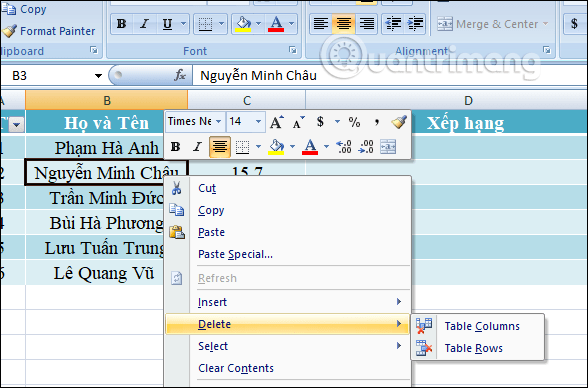Expand the ribbon Borders dropdown arrow
Image resolution: width=588 pixels, height=388 pixels.
coord(222,24)
